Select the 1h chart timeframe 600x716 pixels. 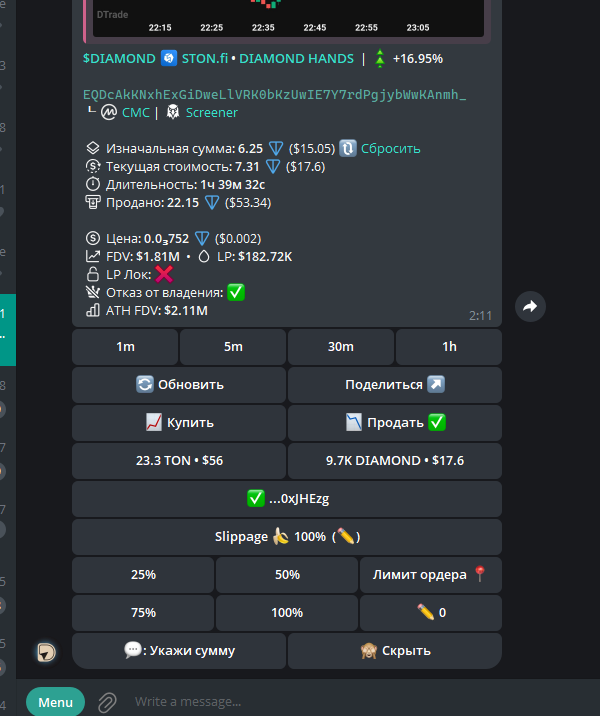click(x=449, y=347)
